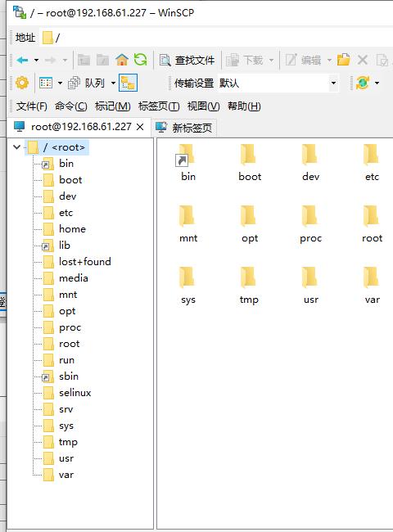Go to the root directory icon
The width and height of the screenshot is (393, 532).
click(x=103, y=60)
